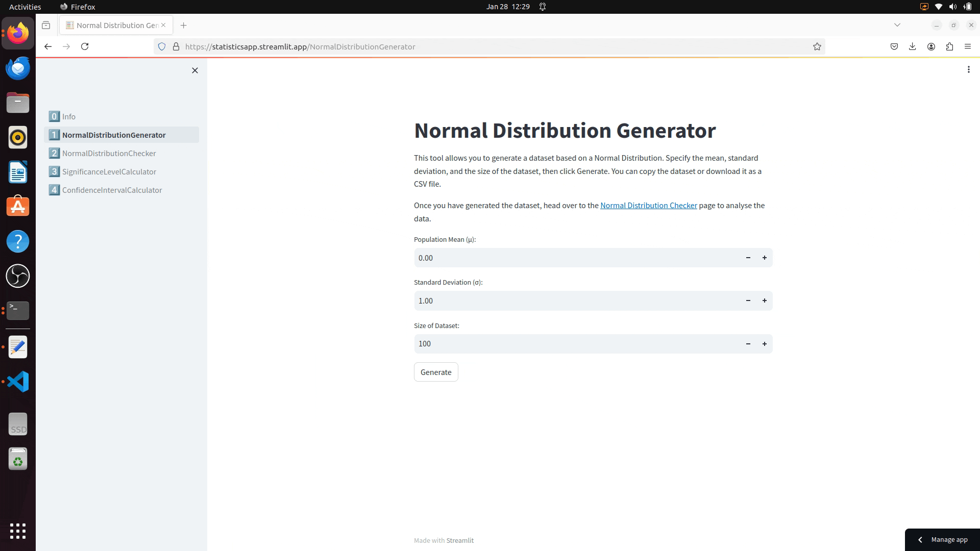Go to SignificanceLevelCalculator sidebar page
The width and height of the screenshot is (980, 551).
[109, 171]
